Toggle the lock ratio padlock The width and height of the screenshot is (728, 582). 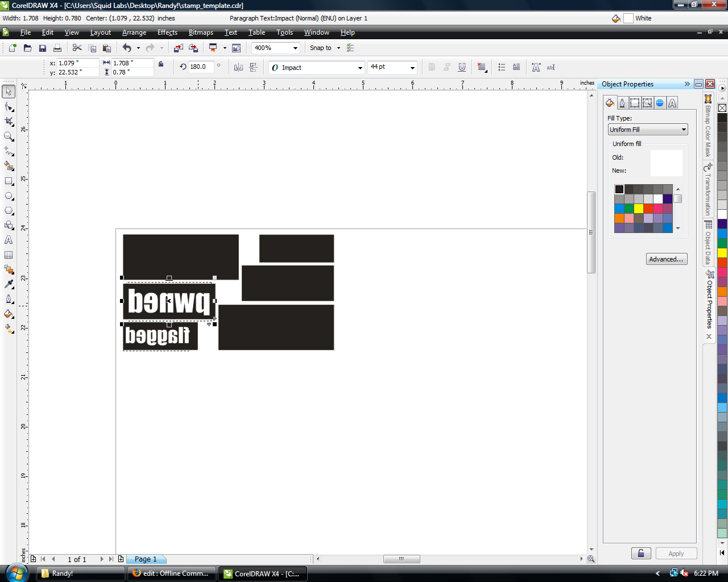(x=161, y=64)
